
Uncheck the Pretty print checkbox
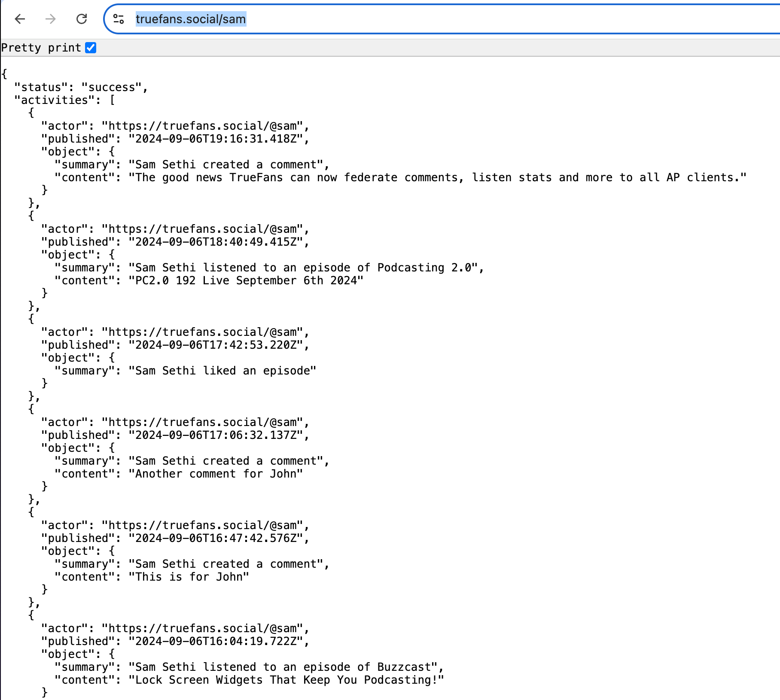tap(91, 48)
